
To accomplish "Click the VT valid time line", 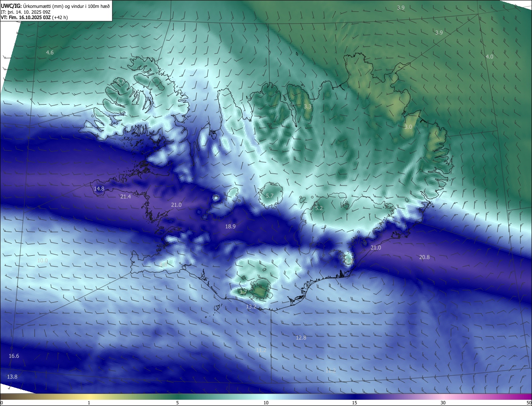I will click(34, 17).
